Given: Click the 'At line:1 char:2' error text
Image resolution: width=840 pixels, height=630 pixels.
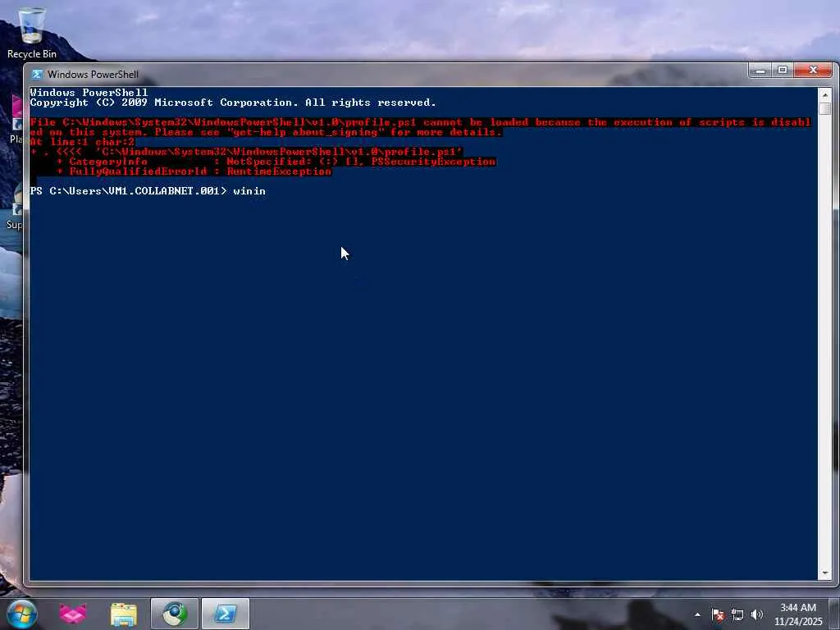Looking at the screenshot, I should coord(82,142).
